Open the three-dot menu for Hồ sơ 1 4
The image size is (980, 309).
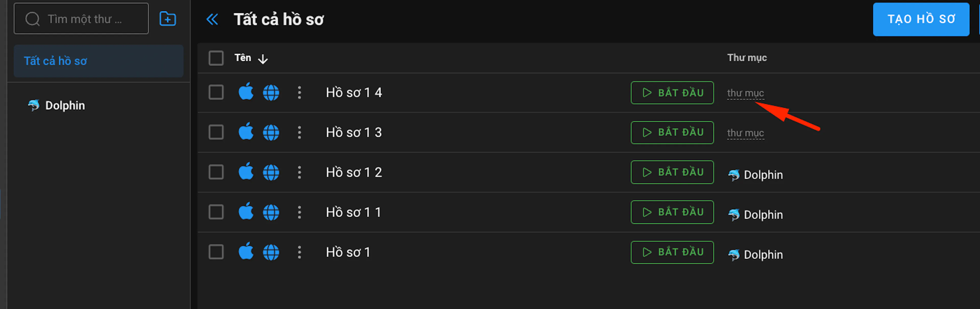tap(299, 92)
